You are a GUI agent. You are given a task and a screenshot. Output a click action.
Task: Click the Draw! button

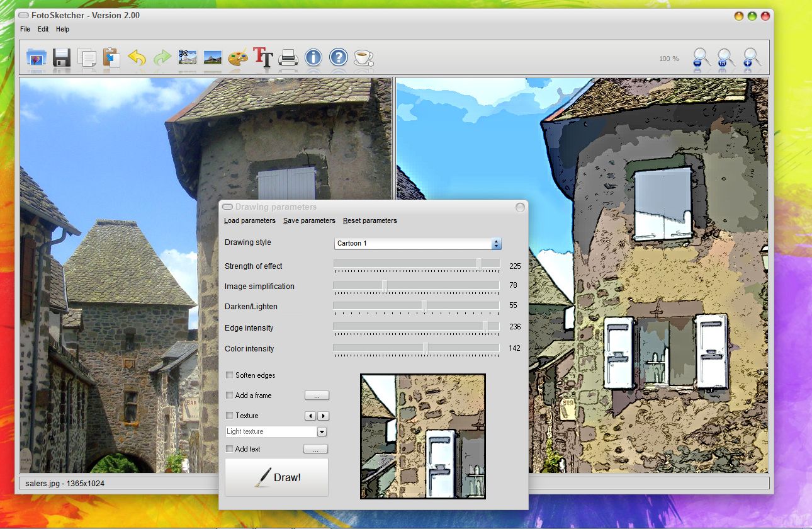pyautogui.click(x=276, y=477)
